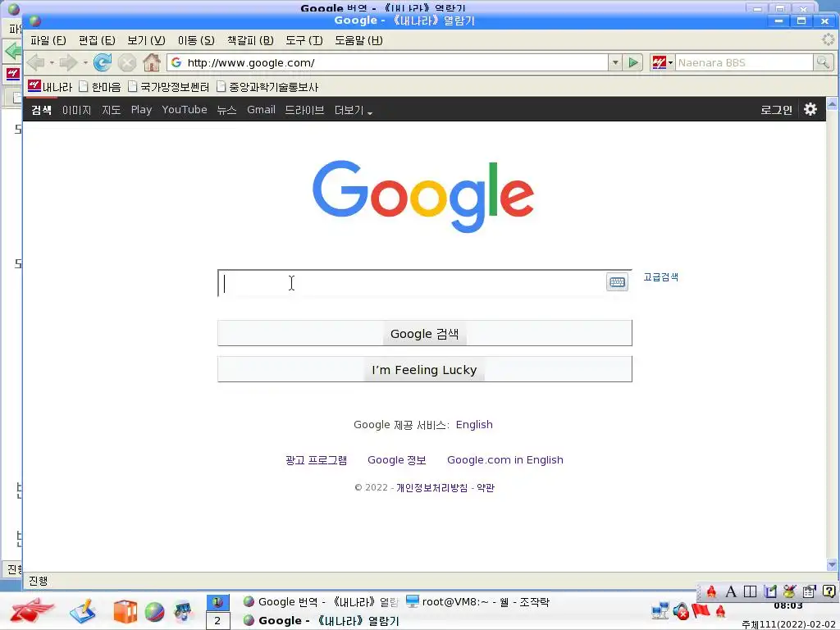Expand the 더보기 dropdown in the Google bar
Viewport: 840px width, 630px height.
click(354, 110)
